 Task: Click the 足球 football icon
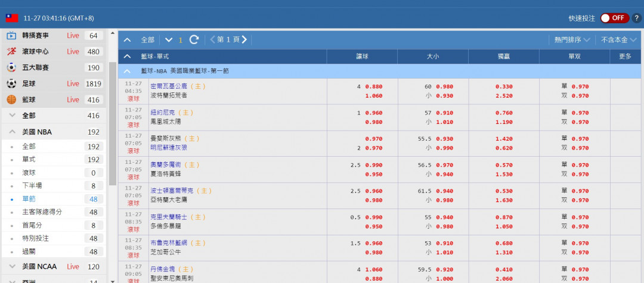[x=11, y=83]
